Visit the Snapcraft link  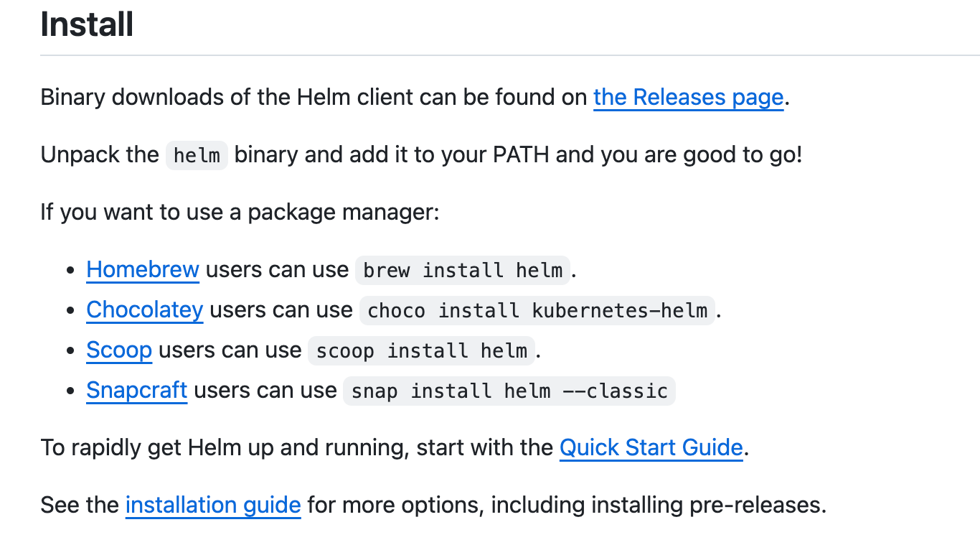point(137,390)
